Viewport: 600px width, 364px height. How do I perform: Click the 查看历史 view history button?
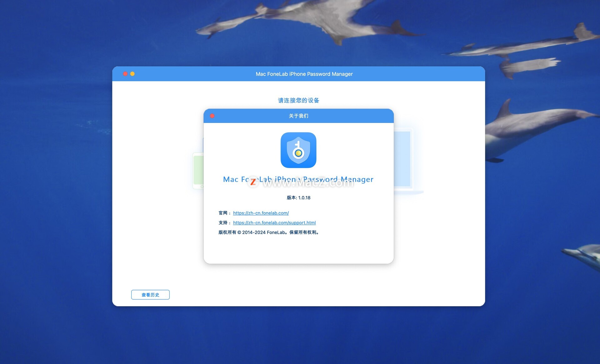[150, 295]
